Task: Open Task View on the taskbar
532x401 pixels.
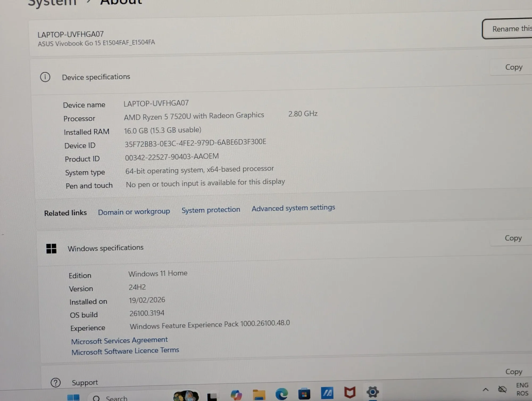Action: click(x=212, y=396)
